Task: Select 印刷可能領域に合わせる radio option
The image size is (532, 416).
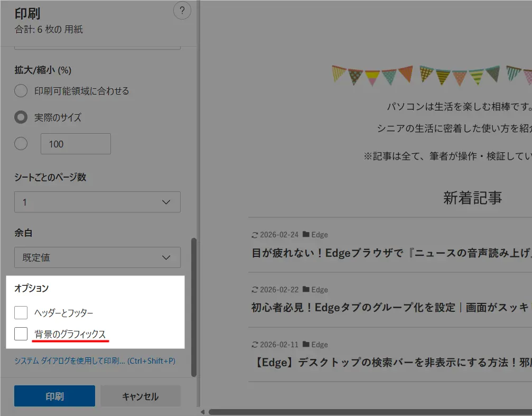Action: coord(21,91)
